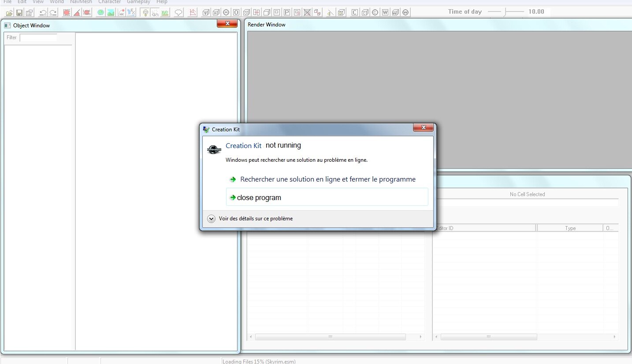Click the cube icon labeled M

(216, 12)
